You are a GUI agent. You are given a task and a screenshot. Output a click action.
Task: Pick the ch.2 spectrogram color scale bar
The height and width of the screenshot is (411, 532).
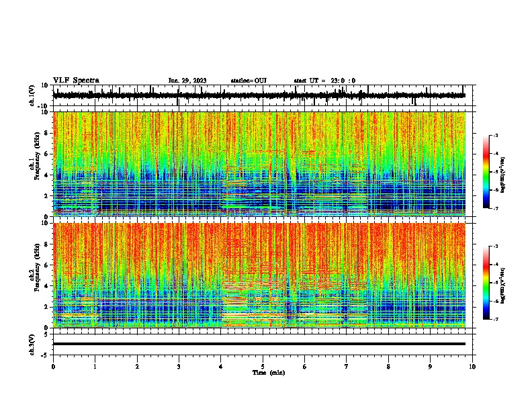point(486,283)
